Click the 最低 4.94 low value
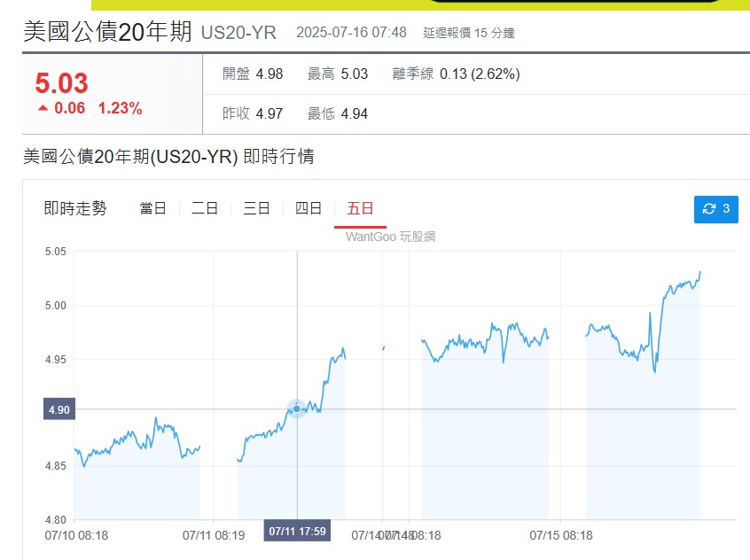The height and width of the screenshot is (560, 750). tap(337, 113)
